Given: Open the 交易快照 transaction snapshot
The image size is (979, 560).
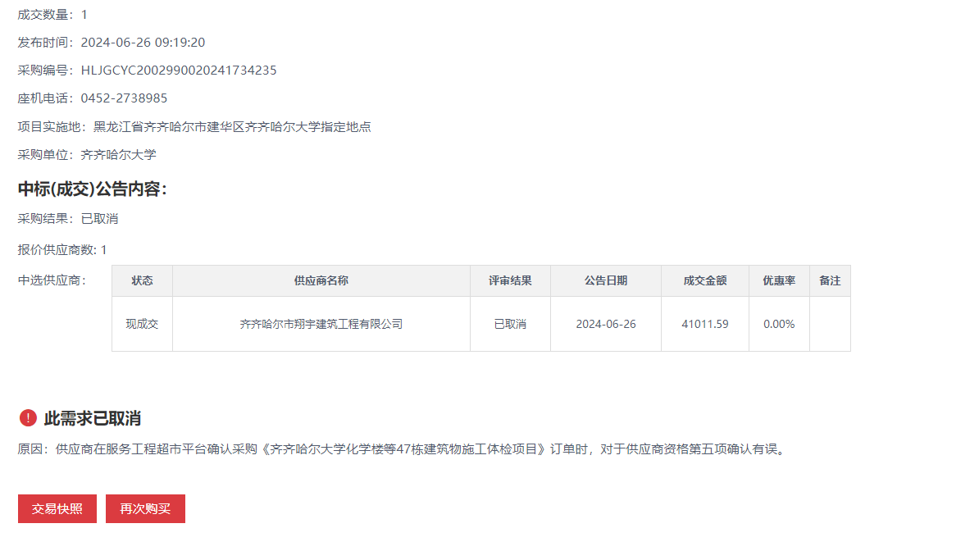Looking at the screenshot, I should click(57, 508).
